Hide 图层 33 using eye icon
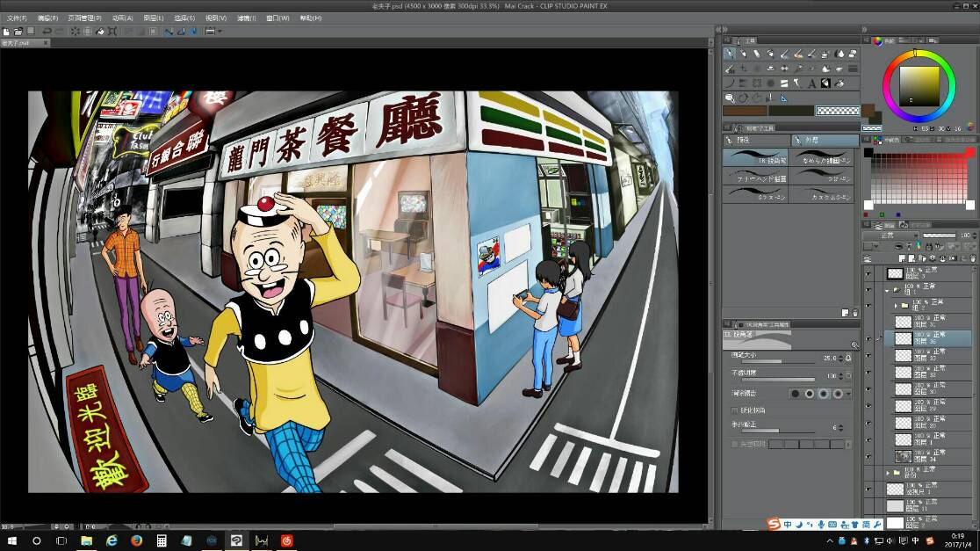Viewport: 980px width, 551px height. (868, 356)
